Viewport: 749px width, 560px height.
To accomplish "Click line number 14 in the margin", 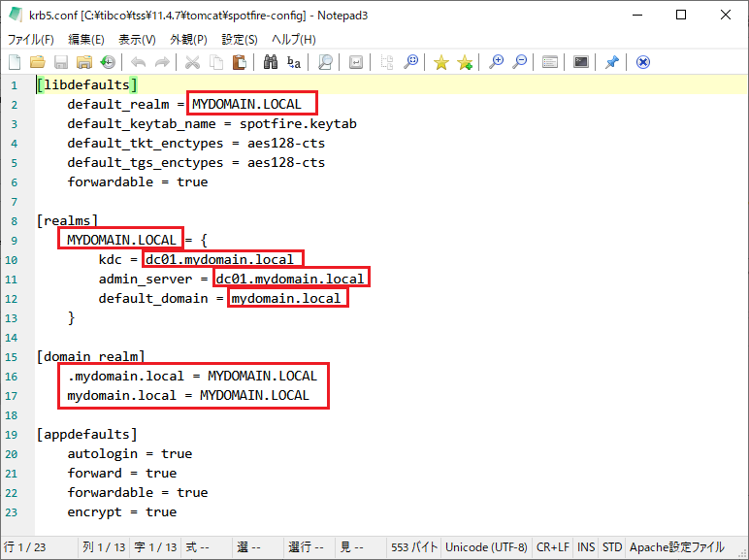I will (11, 338).
